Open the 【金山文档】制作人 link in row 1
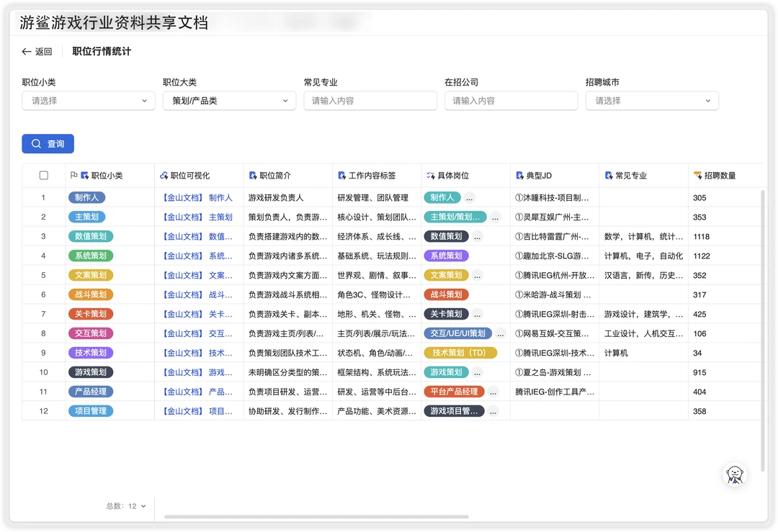Image resolution: width=778 pixels, height=532 pixels. pyautogui.click(x=197, y=197)
